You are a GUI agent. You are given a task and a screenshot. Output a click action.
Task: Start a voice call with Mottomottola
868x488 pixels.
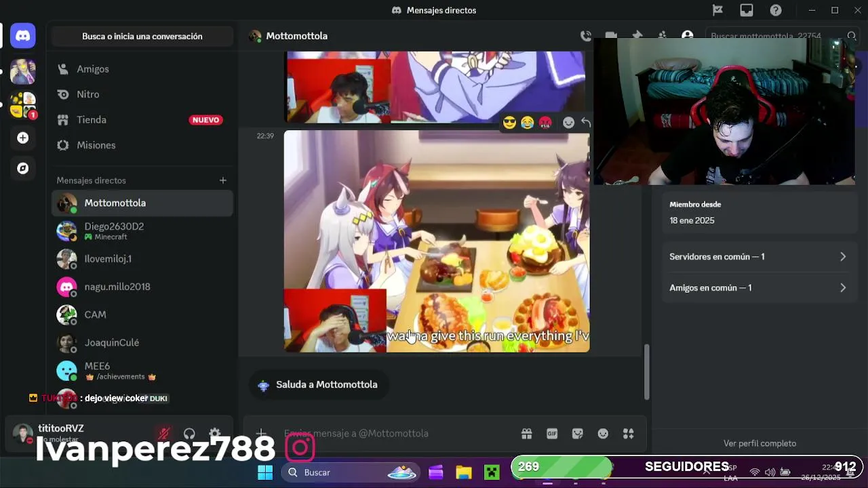click(586, 36)
